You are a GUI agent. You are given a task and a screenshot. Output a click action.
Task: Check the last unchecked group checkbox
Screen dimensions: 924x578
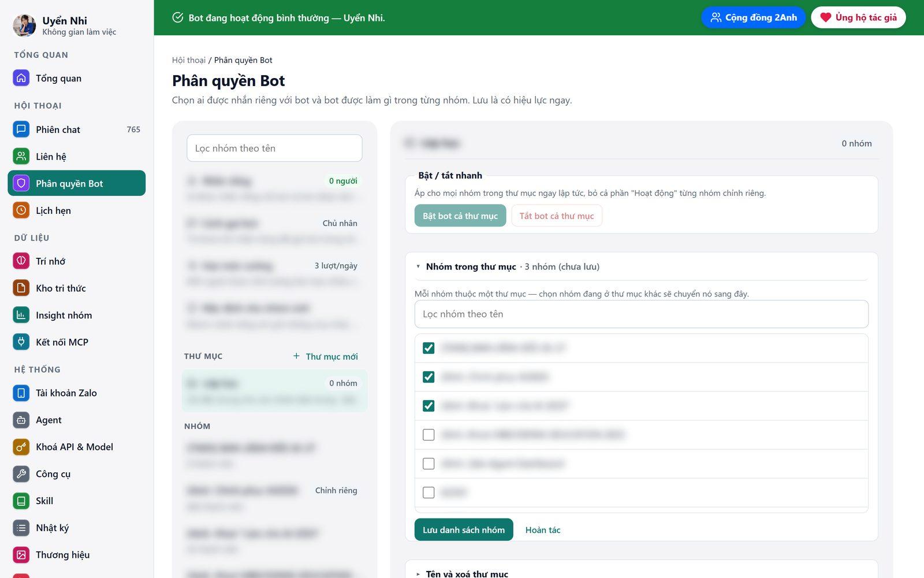[x=429, y=492]
